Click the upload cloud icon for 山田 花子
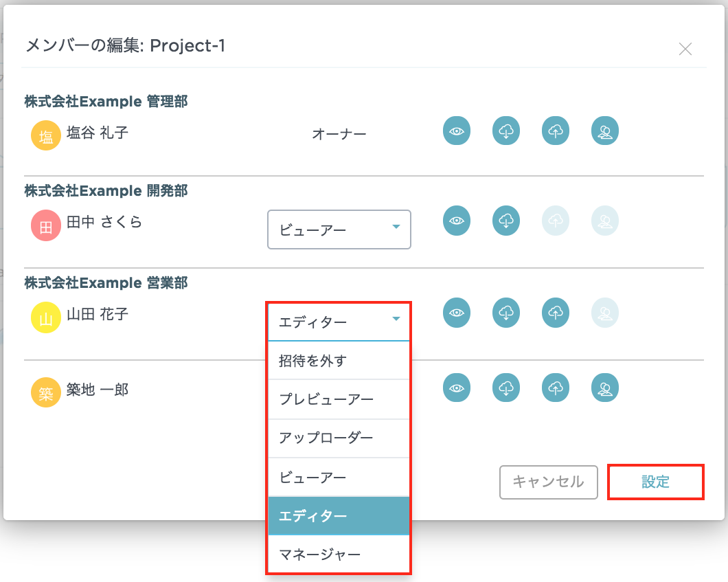 point(555,313)
